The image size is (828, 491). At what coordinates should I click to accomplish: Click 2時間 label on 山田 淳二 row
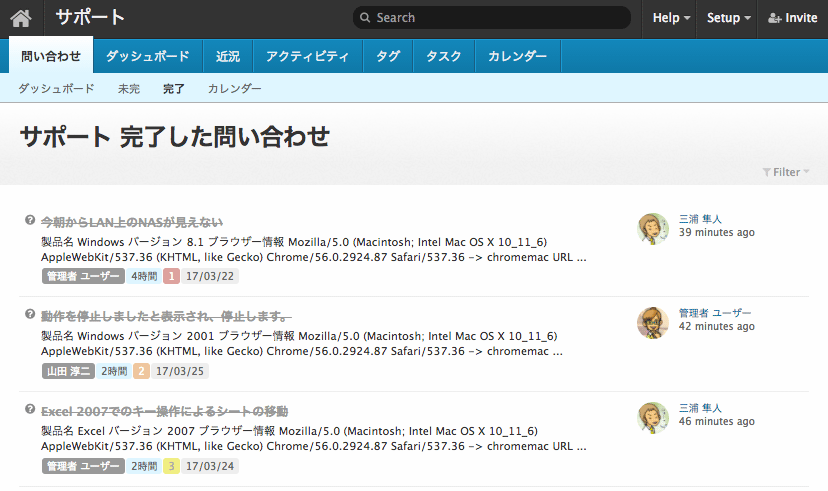(114, 371)
